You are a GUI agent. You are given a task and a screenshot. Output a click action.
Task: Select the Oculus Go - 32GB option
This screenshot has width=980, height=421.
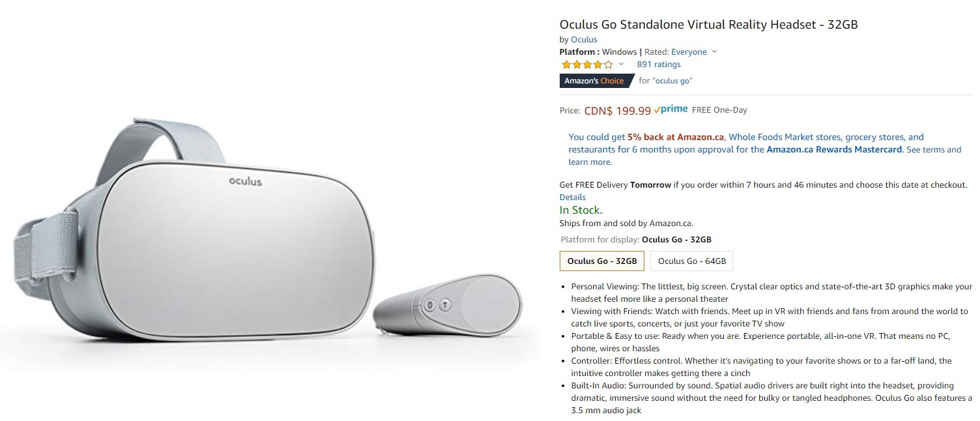[602, 261]
